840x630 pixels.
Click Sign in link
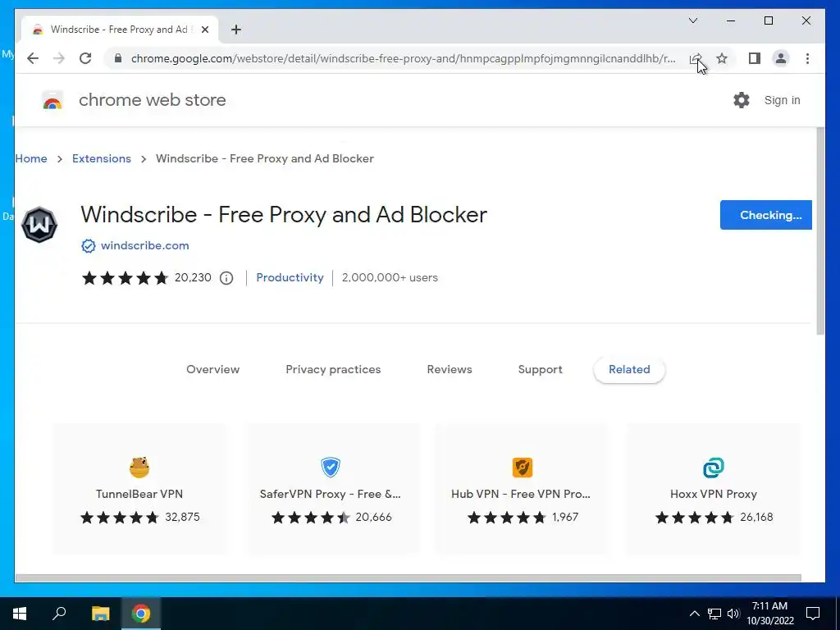point(782,100)
